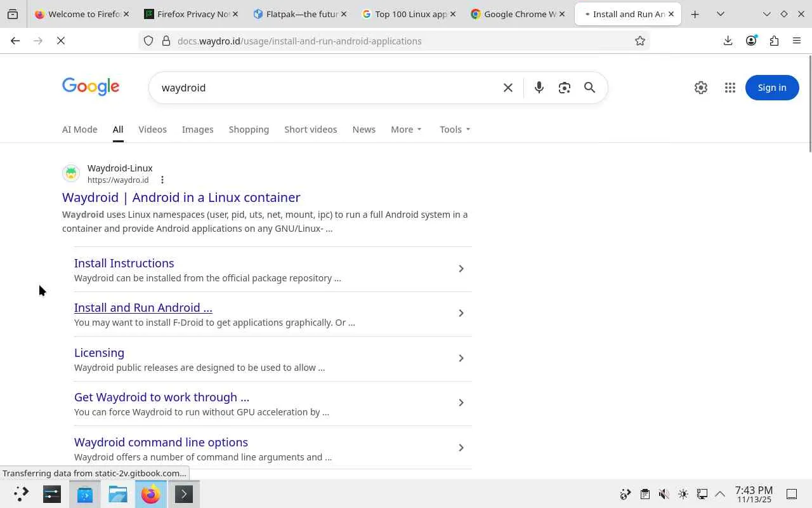Select the News search tab
The image size is (812, 508).
[364, 130]
